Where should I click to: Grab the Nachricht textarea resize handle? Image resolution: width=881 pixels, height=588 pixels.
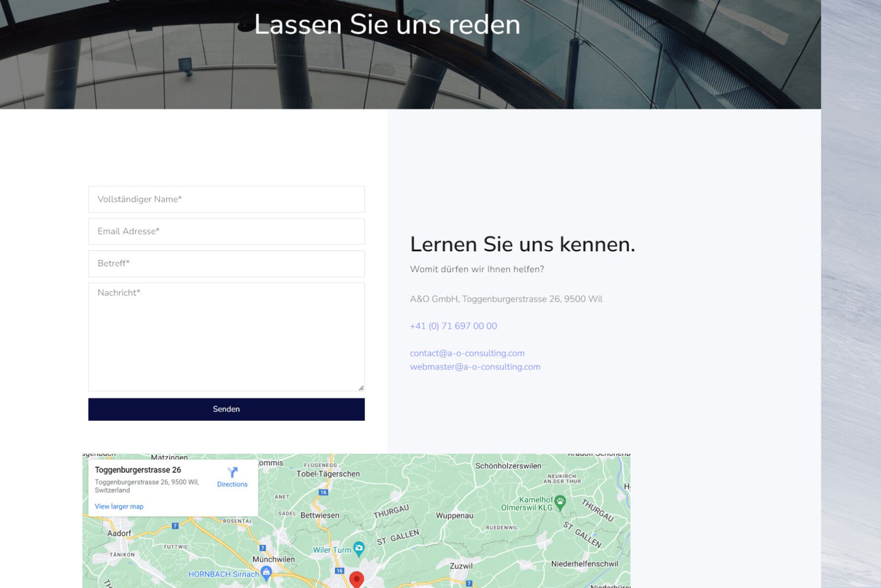click(361, 388)
